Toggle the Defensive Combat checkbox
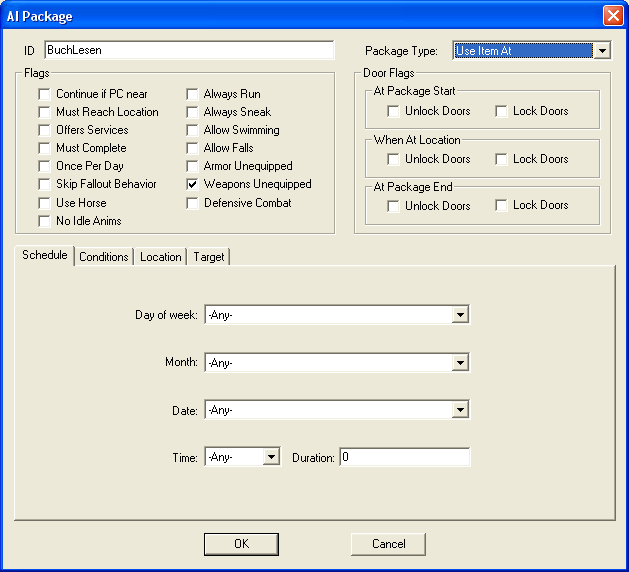 pos(194,203)
